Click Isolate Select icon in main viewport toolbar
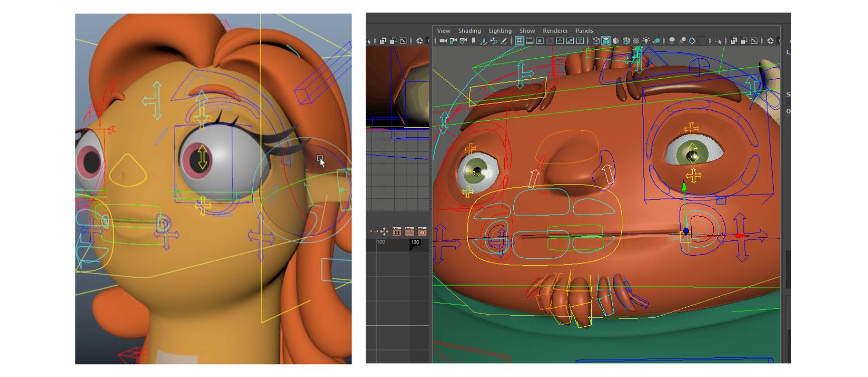Viewport: 868px width, 377px height. pos(718,41)
